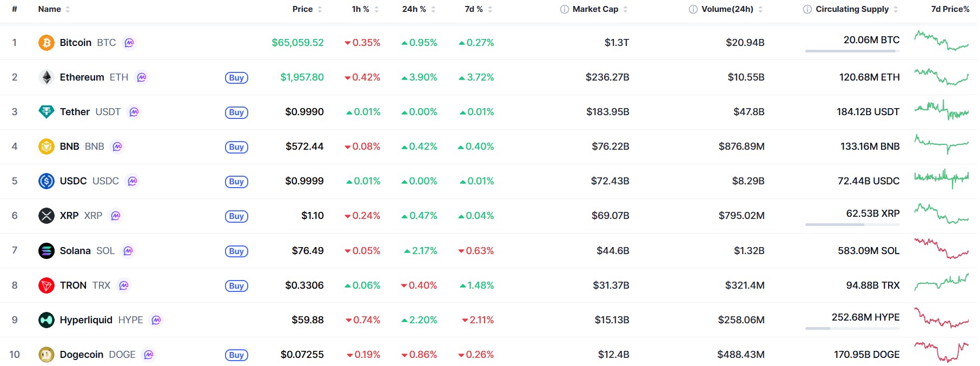Click the info icon beside Market Cap header
980x366 pixels.
[565, 9]
